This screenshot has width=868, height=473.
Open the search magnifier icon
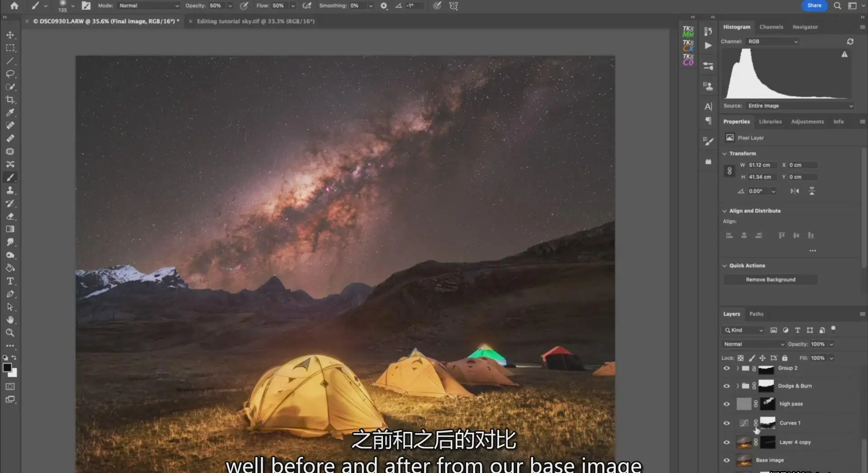click(837, 6)
